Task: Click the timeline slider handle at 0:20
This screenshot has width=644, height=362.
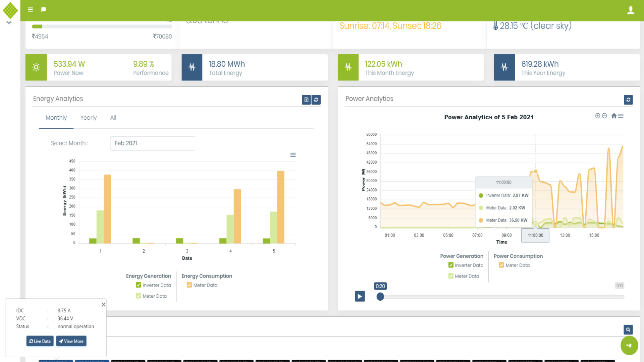Action: pos(380,297)
